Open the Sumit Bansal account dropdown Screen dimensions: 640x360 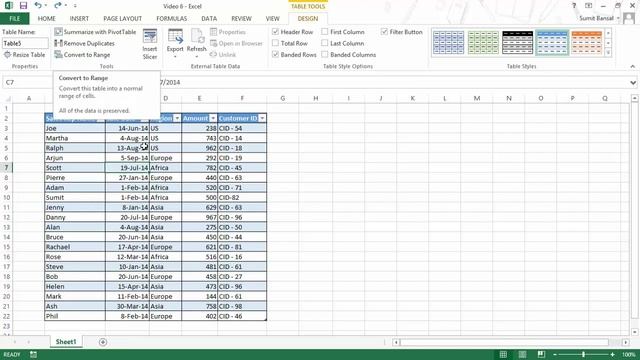point(618,18)
